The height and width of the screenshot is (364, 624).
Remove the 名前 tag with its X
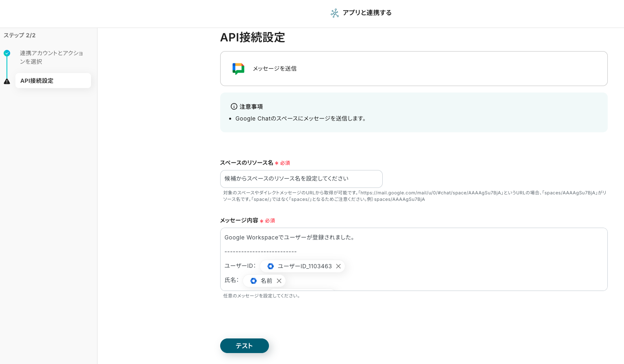(x=279, y=281)
